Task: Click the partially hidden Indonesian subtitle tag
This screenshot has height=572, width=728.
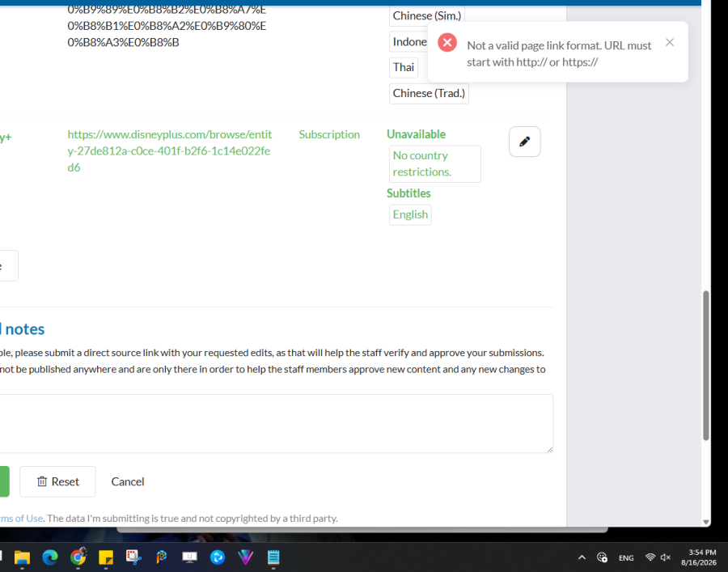Action: coord(409,42)
